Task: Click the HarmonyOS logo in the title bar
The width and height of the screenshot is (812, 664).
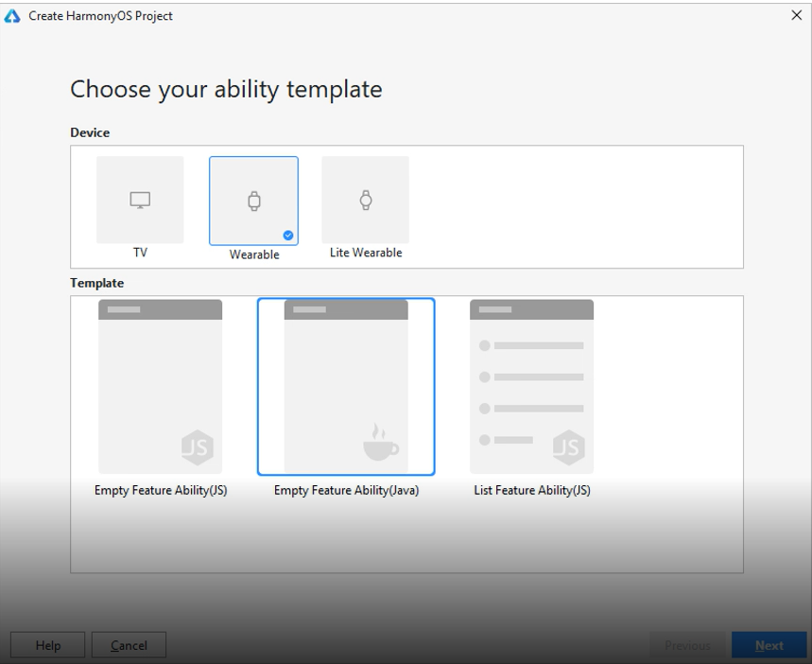Action: point(12,16)
